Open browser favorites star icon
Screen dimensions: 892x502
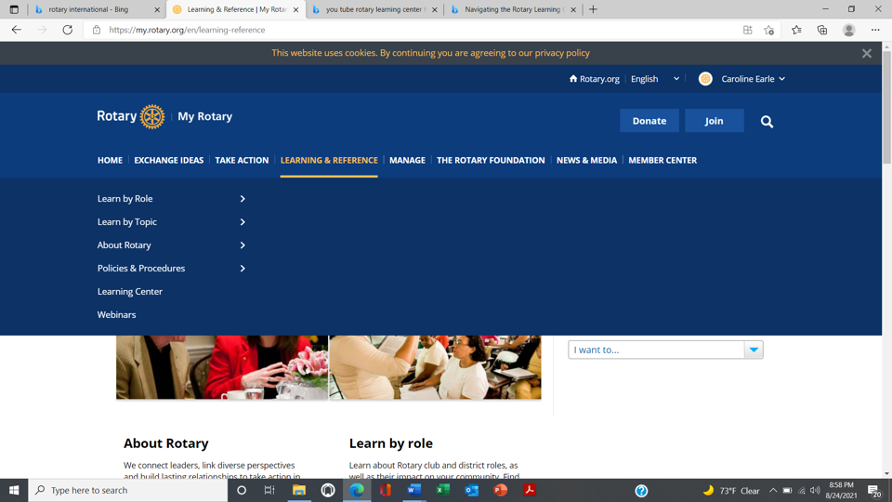point(796,30)
